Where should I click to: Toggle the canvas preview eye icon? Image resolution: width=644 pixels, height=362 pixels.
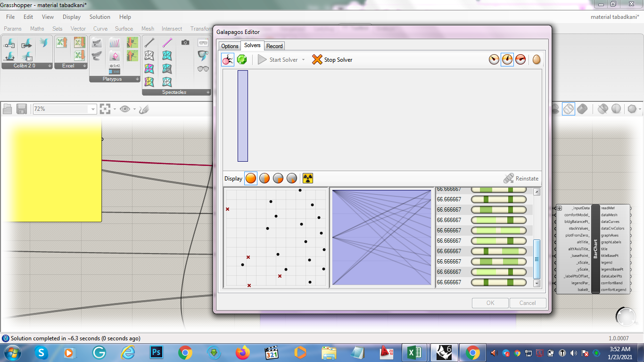click(124, 109)
